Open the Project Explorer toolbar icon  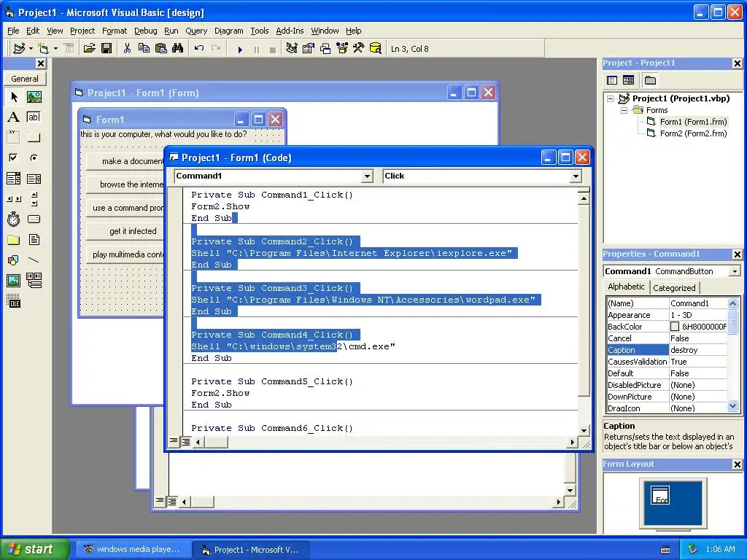point(292,49)
